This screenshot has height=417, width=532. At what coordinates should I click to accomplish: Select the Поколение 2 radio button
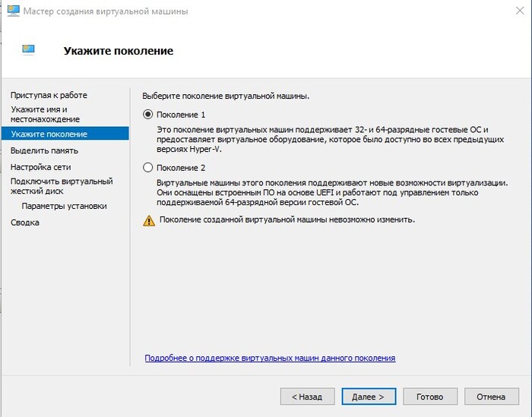147,168
